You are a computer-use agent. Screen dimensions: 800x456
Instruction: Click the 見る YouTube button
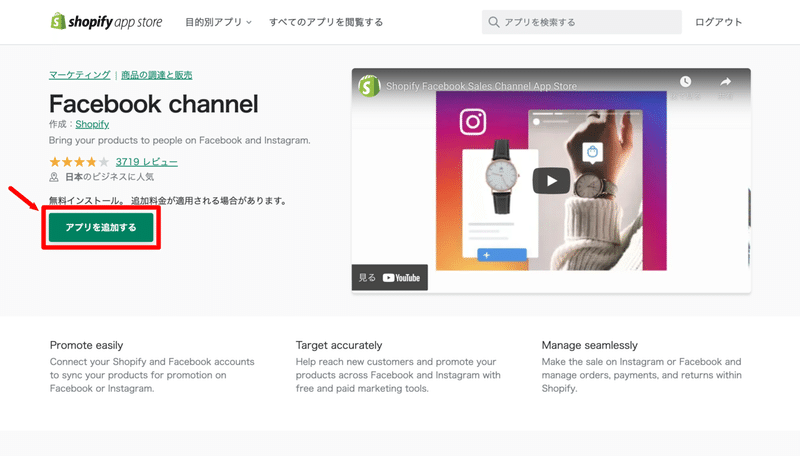coord(390,277)
